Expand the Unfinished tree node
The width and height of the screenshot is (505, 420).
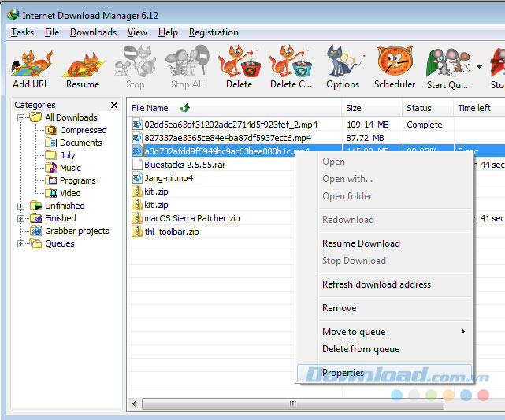tap(21, 206)
